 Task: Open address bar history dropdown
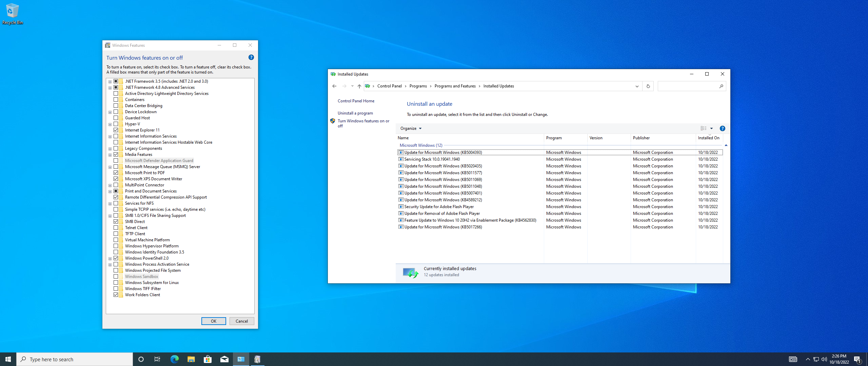coord(637,86)
